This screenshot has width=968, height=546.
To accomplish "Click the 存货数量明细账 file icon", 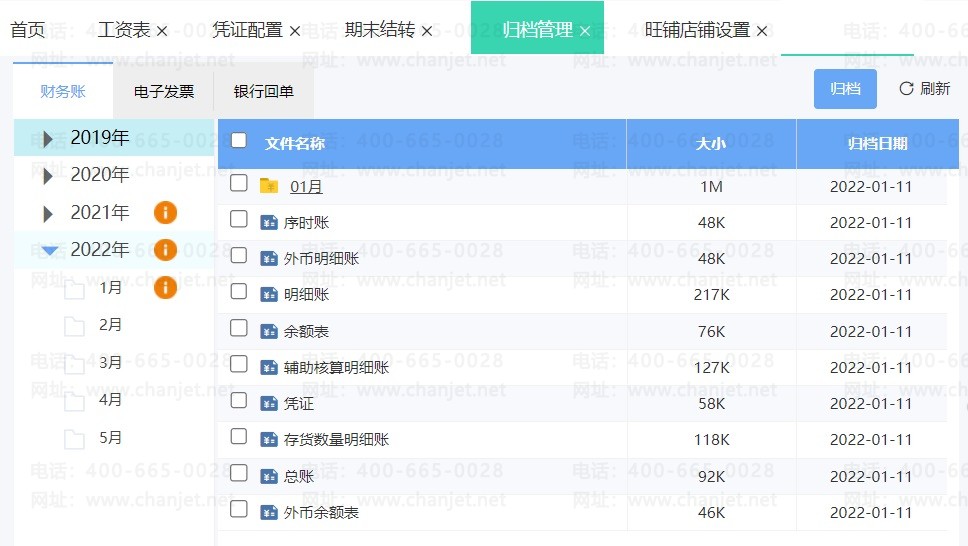I will (269, 440).
